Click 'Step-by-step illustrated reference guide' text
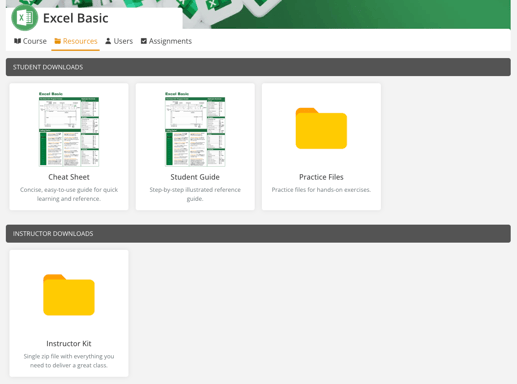517x384 pixels. [x=195, y=194]
